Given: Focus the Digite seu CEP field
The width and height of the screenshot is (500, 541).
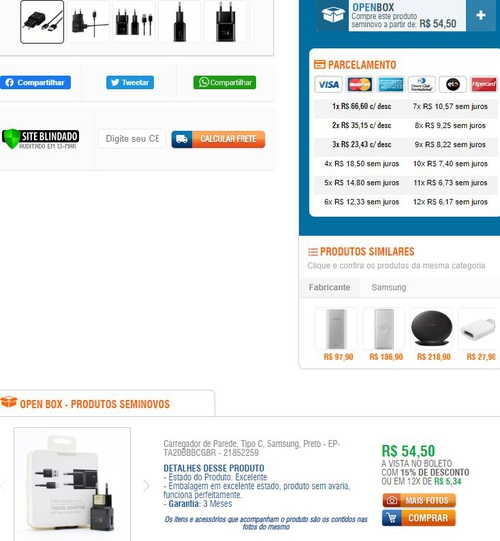Looking at the screenshot, I should coord(132,139).
